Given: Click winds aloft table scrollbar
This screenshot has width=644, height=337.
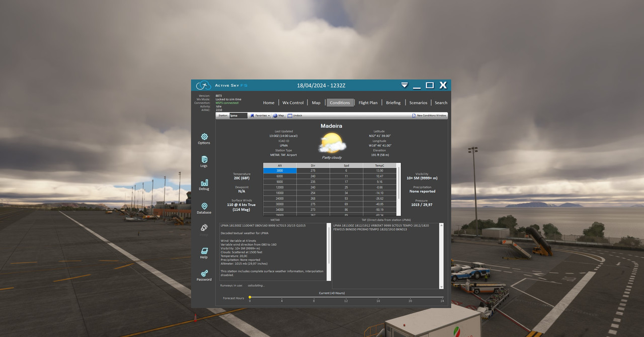Looking at the screenshot, I should [x=399, y=189].
